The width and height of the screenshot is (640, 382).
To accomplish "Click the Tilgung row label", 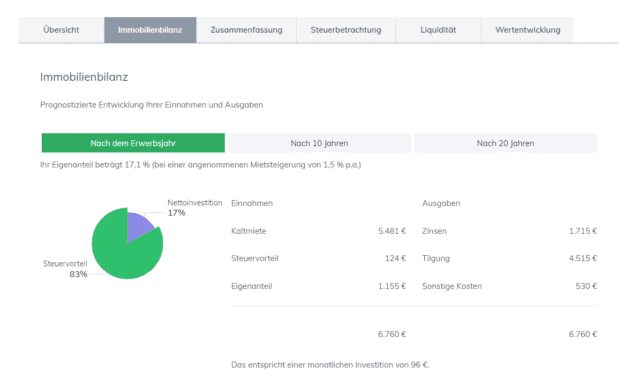I will pos(436,258).
